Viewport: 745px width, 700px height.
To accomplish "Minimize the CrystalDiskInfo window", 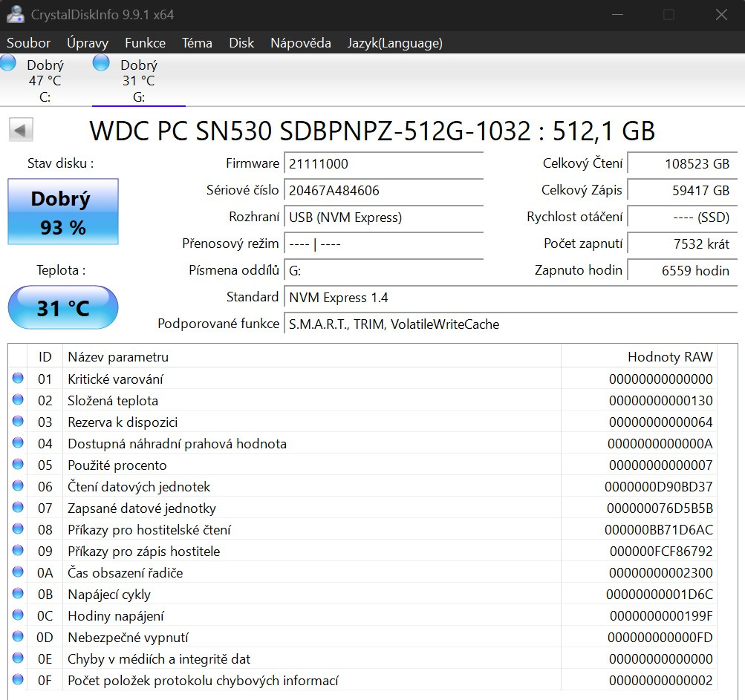I will 617,15.
